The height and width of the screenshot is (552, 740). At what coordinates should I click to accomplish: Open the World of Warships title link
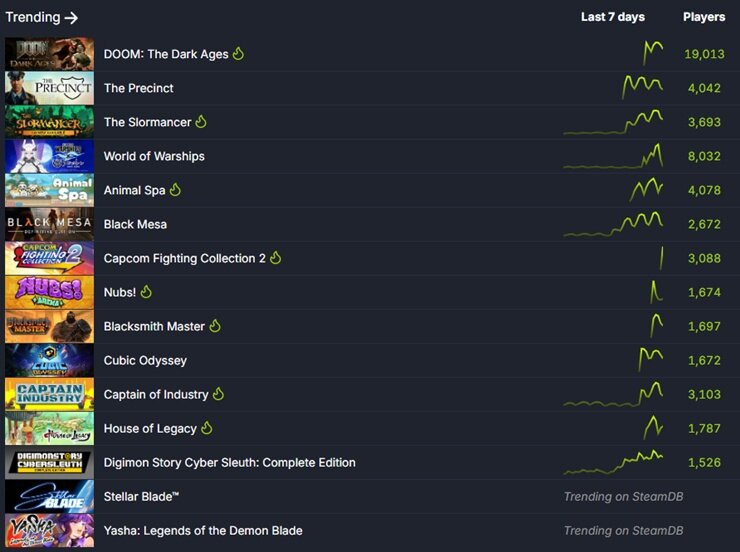click(154, 156)
